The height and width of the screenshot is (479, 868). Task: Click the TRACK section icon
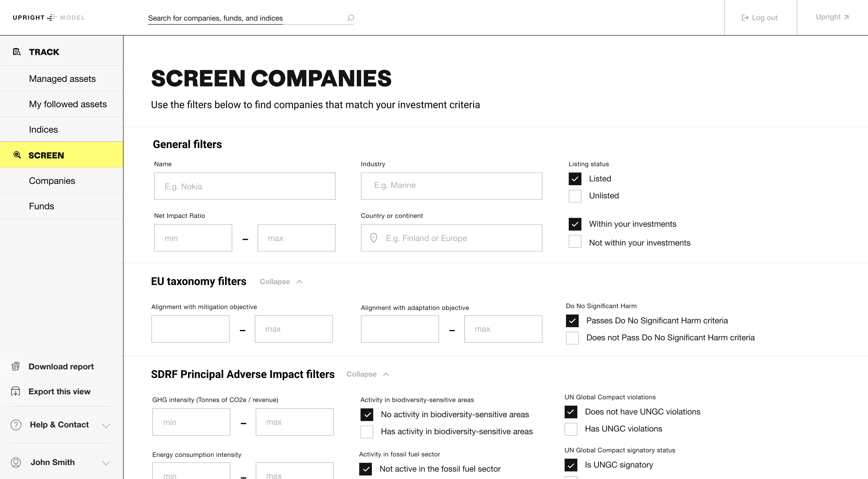tap(17, 52)
